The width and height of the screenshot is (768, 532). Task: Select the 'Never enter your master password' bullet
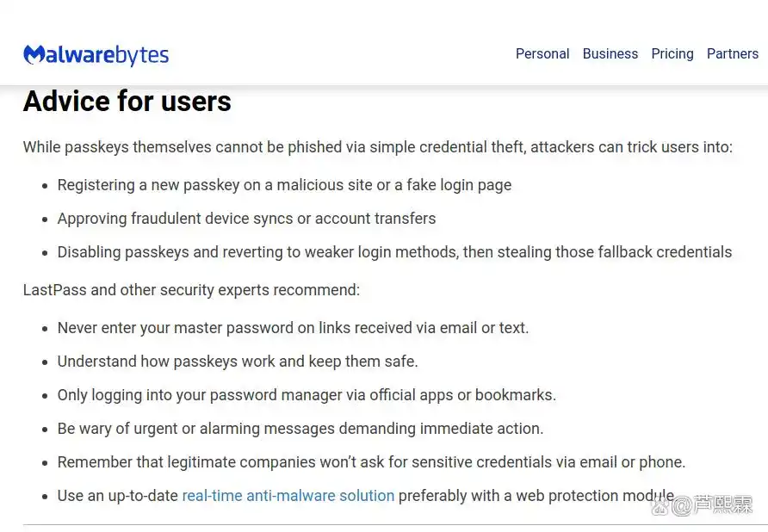pos(293,328)
